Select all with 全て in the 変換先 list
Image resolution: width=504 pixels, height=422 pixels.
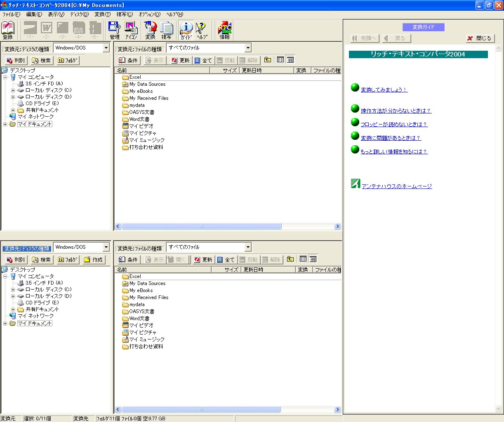click(x=226, y=259)
